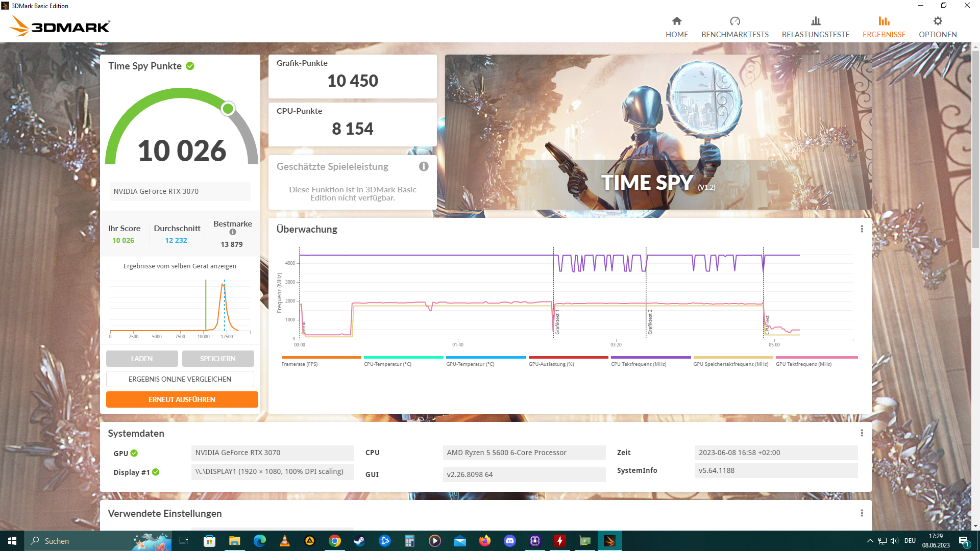Viewport: 980px width, 551px height.
Task: Click the info icon under Bestmarke
Action: pyautogui.click(x=233, y=232)
